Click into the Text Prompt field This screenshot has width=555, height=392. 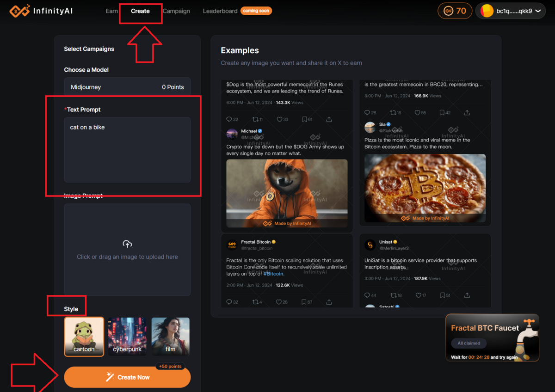(x=127, y=150)
